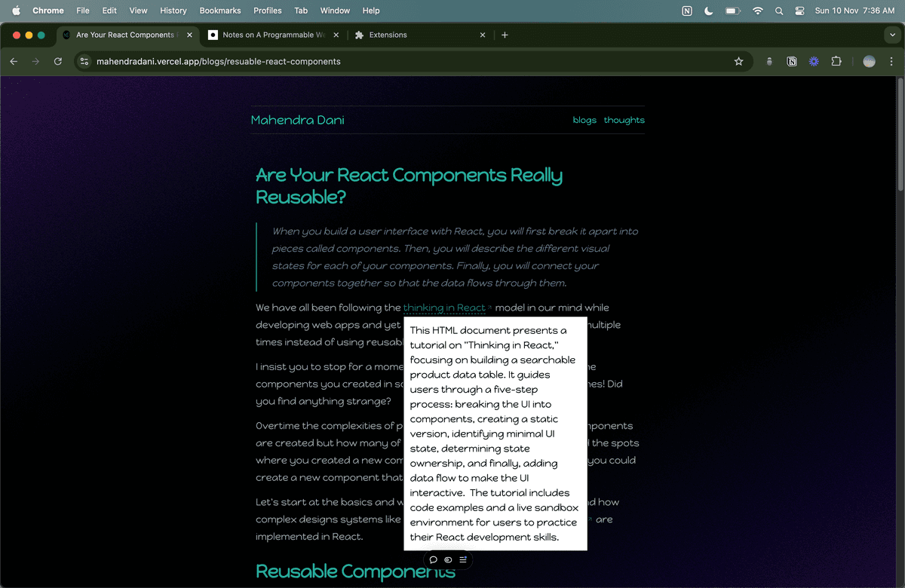Reload the current page
Image resolution: width=905 pixels, height=588 pixels.
57,62
